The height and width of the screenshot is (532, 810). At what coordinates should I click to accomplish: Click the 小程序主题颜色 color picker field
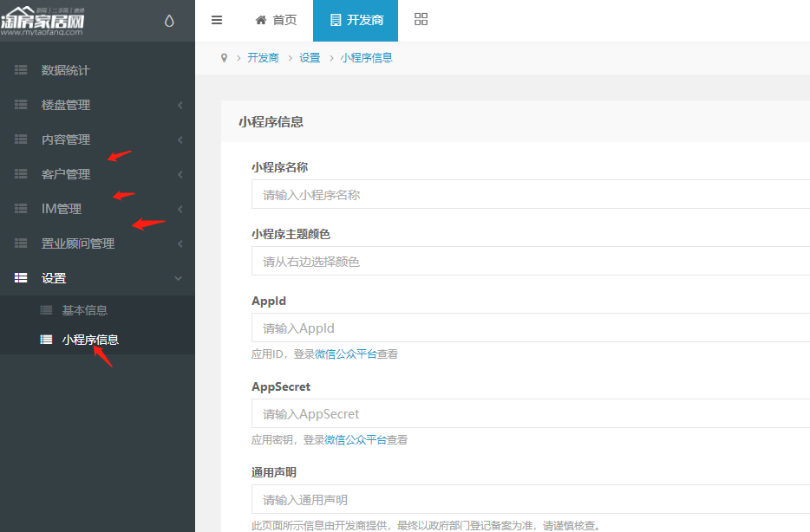click(531, 262)
